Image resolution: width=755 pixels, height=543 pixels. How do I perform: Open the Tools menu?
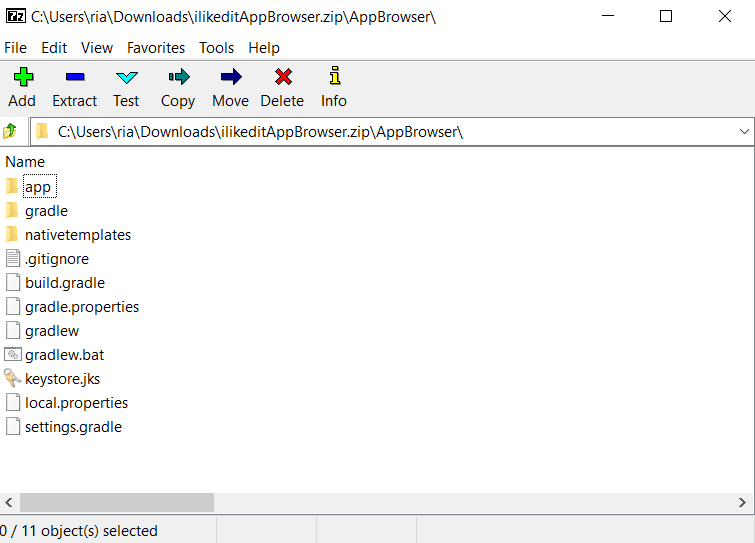tap(216, 48)
